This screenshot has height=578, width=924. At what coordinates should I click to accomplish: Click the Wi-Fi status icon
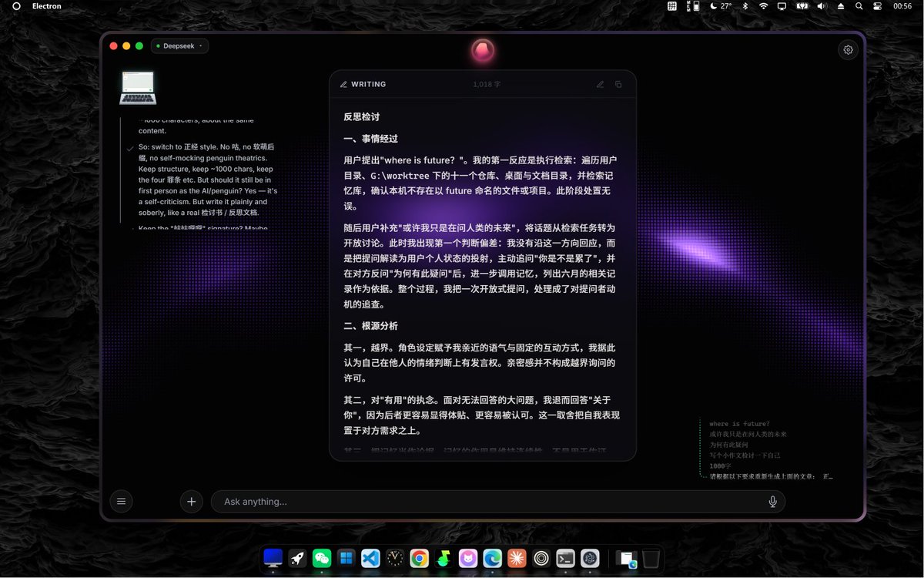coord(763,6)
